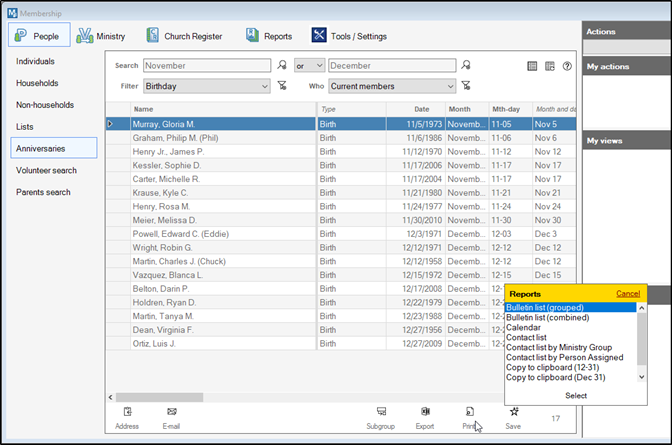Screen dimensions: 672x445
Task: Switch to the Ministry tab
Action: pyautogui.click(x=101, y=36)
